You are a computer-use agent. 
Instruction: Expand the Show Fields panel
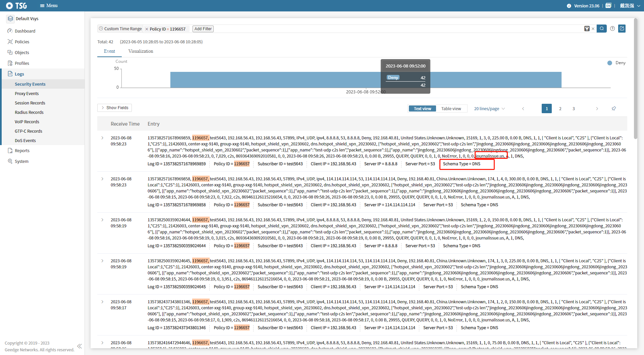pos(114,108)
